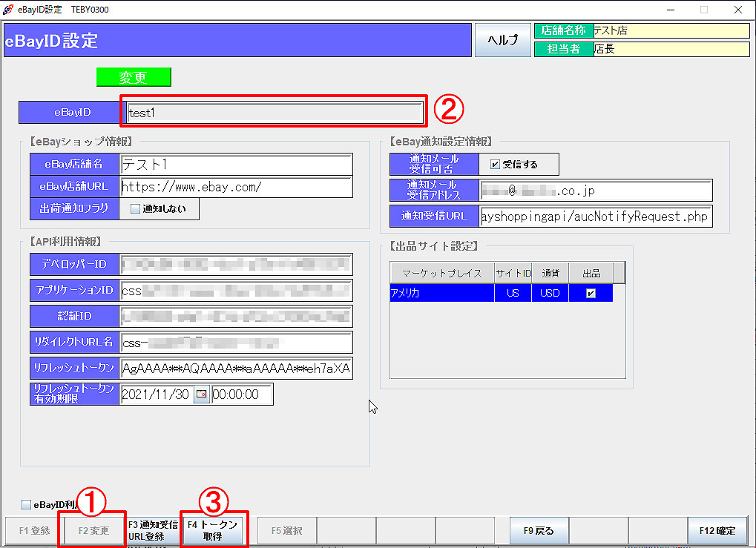Toggle the 通知しない shipping notification checkbox
The image size is (756, 548).
click(135, 209)
